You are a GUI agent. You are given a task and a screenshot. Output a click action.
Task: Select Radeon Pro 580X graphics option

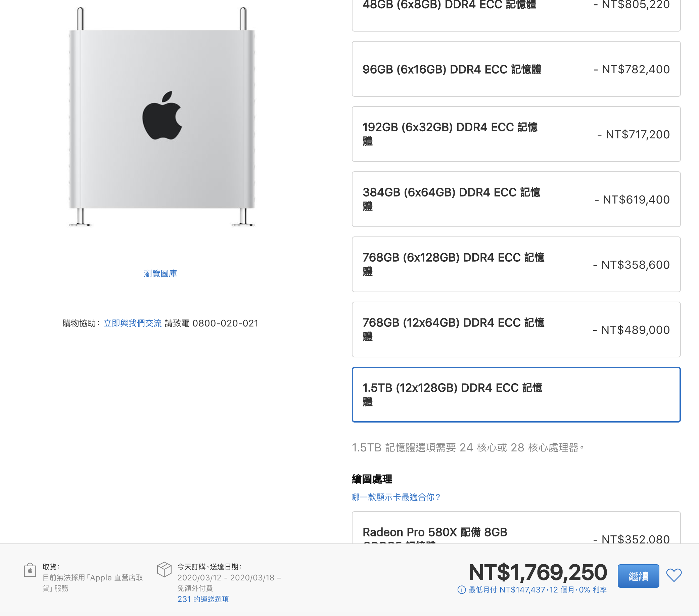[x=516, y=528]
